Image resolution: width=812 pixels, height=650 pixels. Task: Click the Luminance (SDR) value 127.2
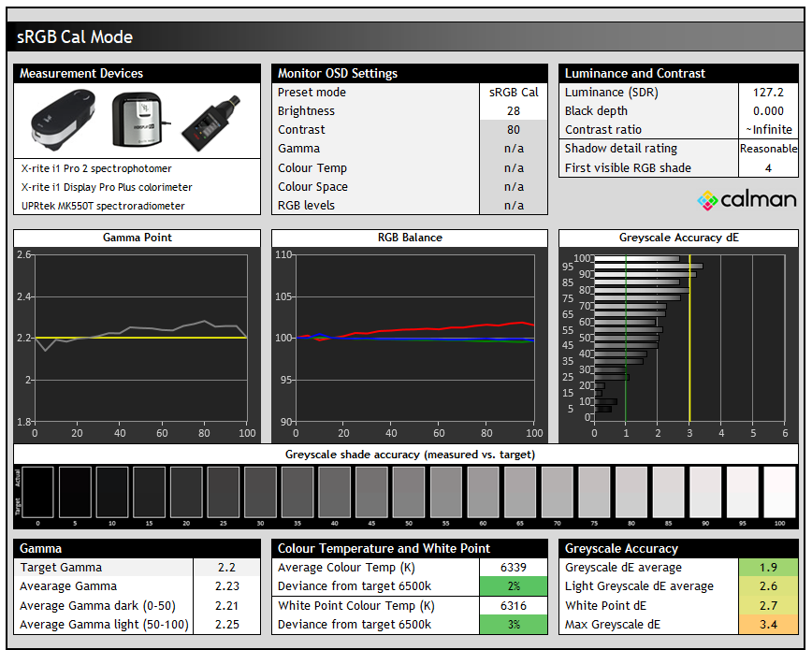[768, 93]
